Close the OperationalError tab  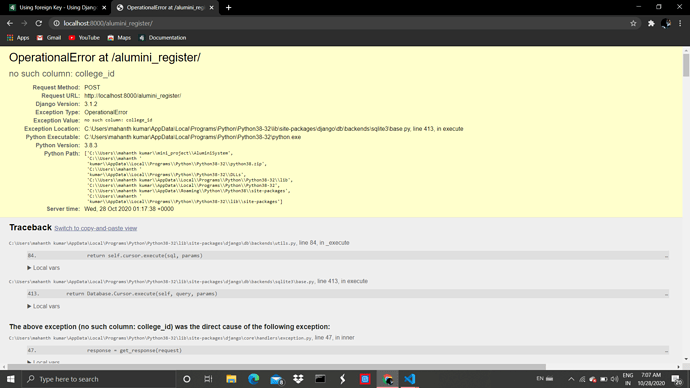tap(212, 7)
